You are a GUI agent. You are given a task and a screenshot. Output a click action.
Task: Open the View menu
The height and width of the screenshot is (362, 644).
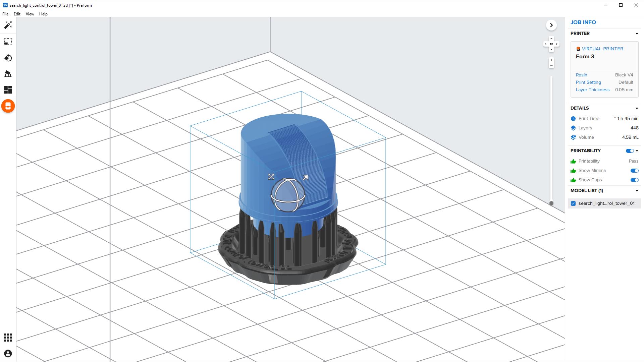coord(30,14)
